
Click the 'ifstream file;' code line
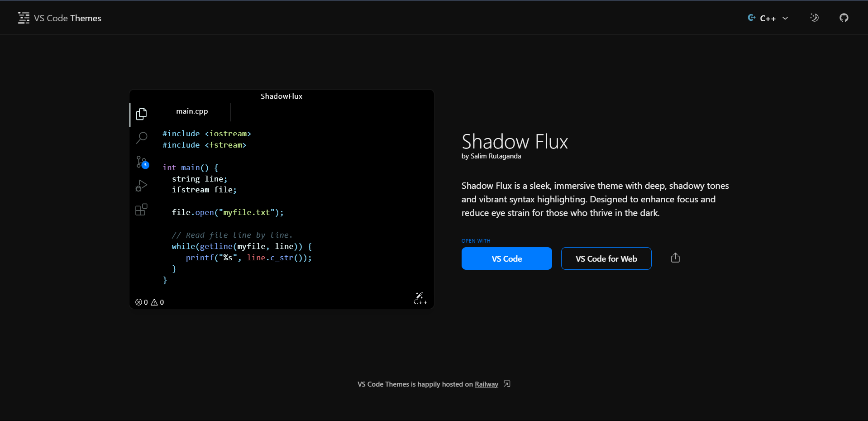click(204, 190)
